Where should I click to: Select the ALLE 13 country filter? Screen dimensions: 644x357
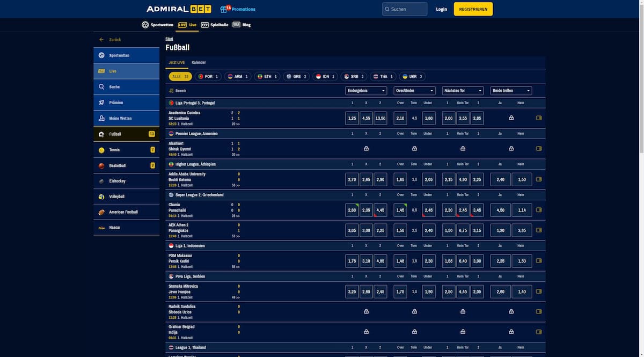pyautogui.click(x=180, y=76)
